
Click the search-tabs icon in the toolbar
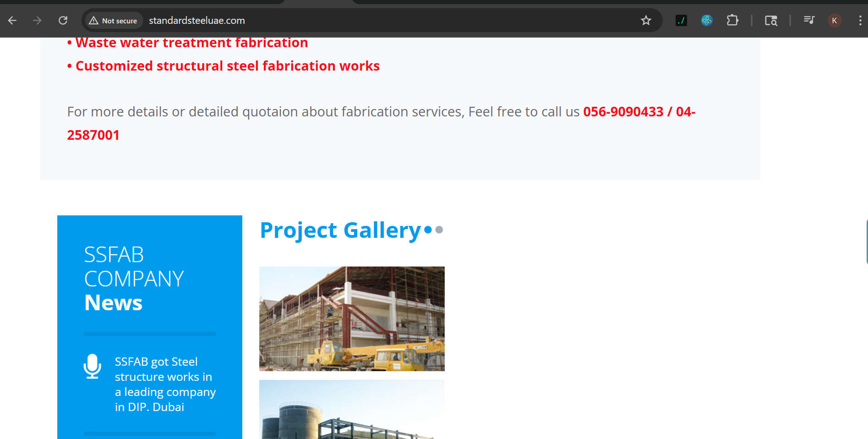[x=771, y=20]
